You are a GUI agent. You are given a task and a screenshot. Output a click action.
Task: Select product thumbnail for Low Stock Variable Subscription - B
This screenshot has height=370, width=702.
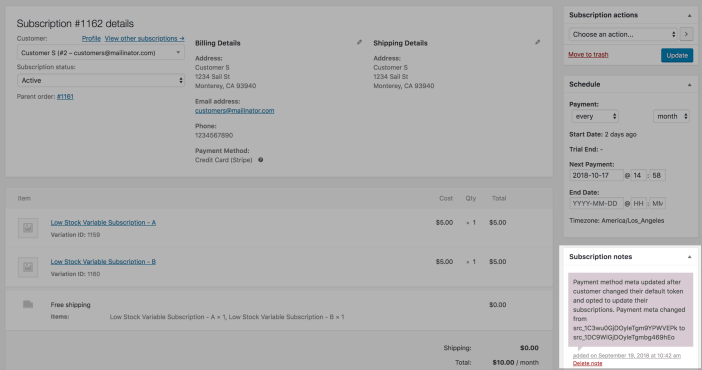[x=28, y=267]
